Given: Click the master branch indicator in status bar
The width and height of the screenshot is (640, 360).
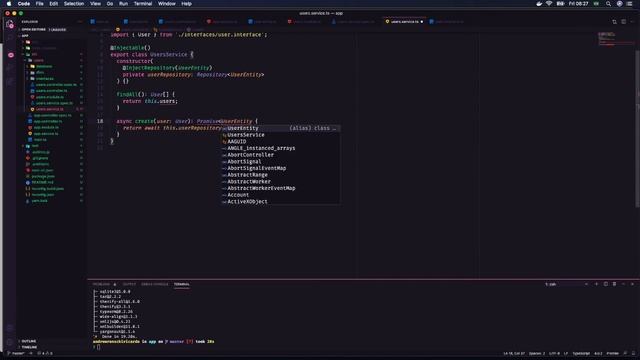Looking at the screenshot, I should coord(16,353).
